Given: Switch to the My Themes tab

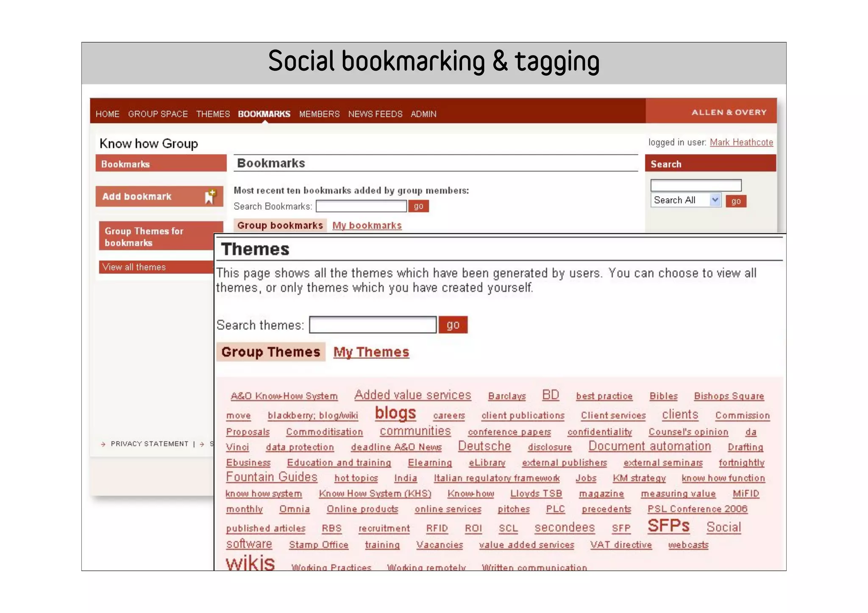Looking at the screenshot, I should point(371,352).
